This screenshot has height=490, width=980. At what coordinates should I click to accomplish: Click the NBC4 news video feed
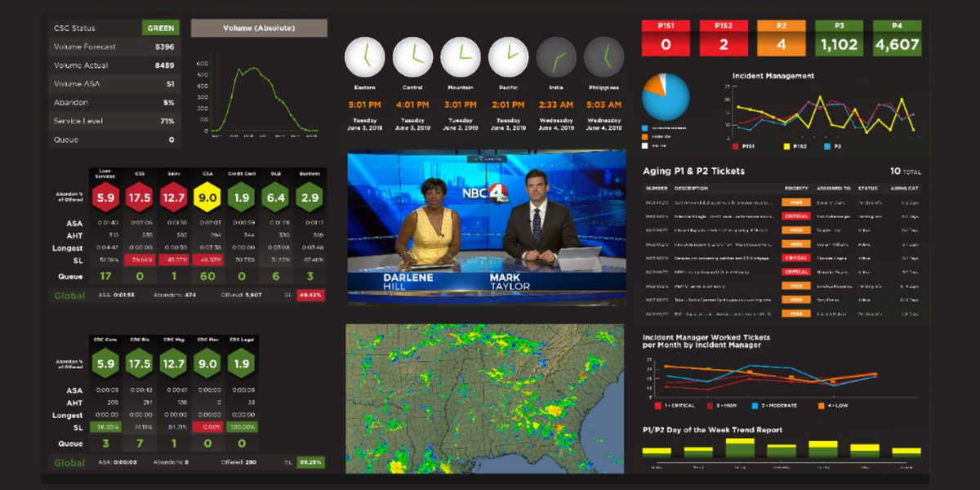(x=484, y=226)
